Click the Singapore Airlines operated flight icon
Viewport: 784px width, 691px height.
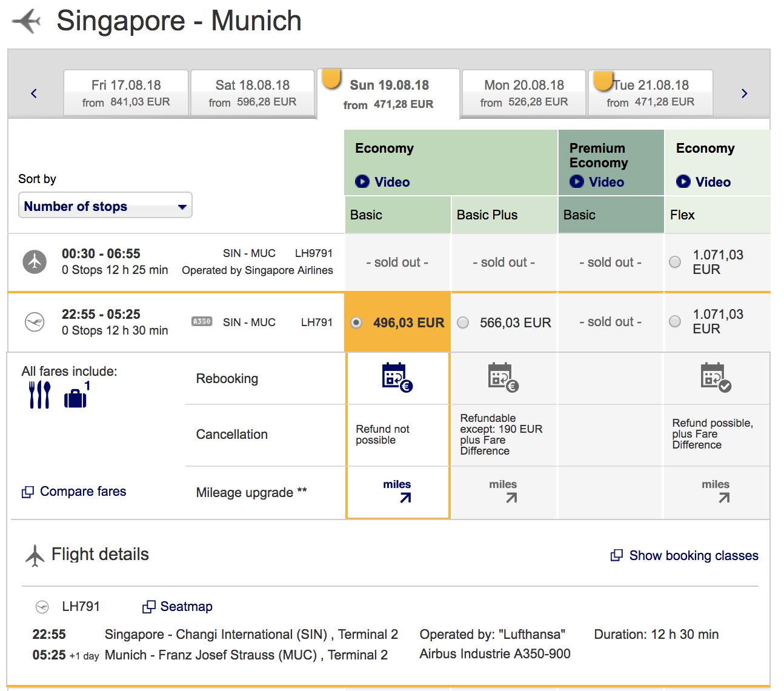[35, 262]
